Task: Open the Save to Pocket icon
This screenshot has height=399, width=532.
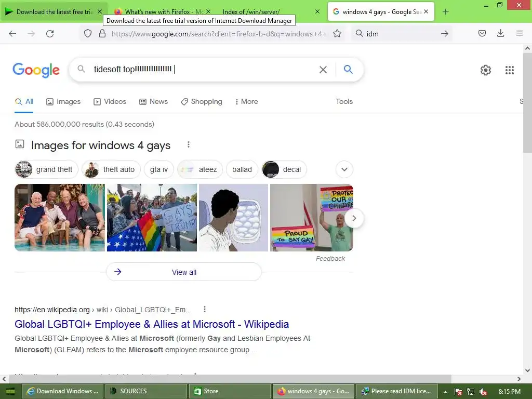Action: pos(482,33)
